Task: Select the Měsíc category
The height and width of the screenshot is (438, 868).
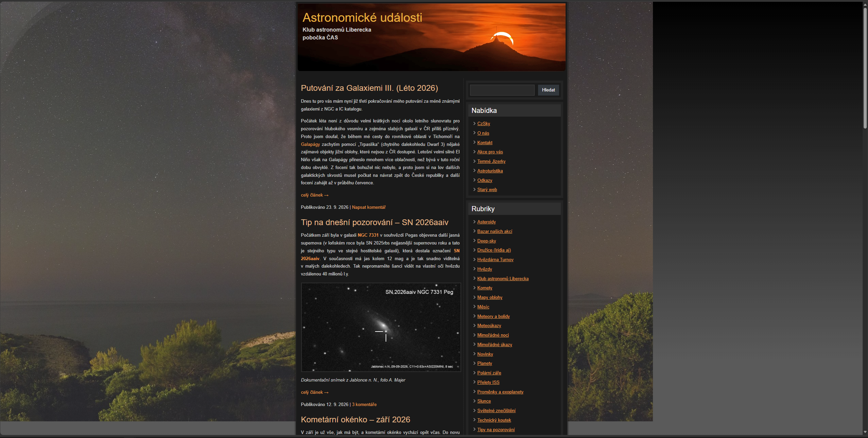Action: [483, 307]
